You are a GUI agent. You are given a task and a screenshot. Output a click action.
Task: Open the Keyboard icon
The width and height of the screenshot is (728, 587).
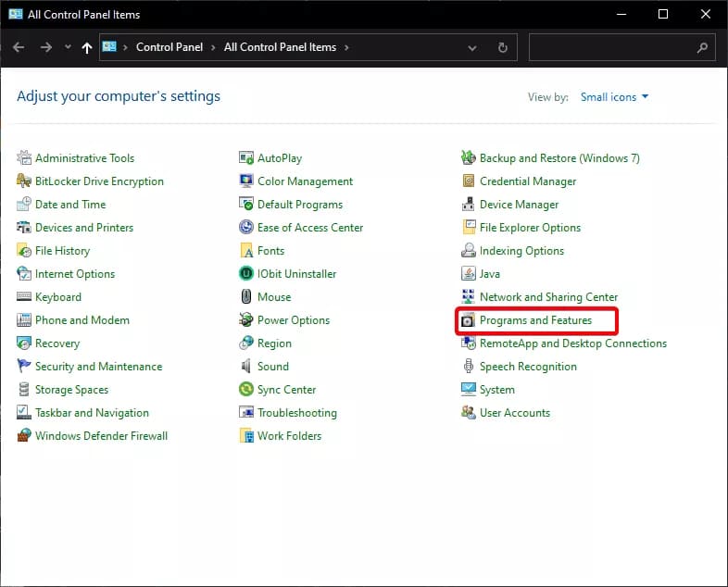[24, 297]
